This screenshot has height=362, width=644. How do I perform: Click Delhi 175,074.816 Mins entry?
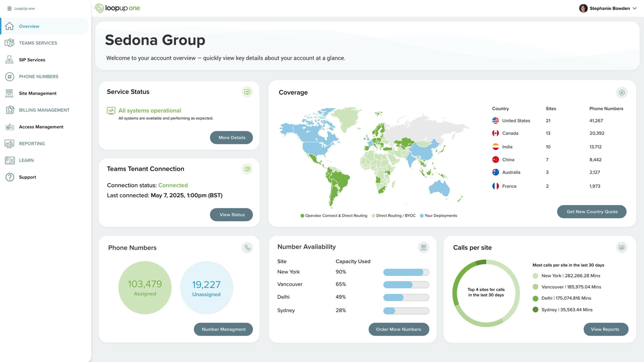tap(566, 298)
